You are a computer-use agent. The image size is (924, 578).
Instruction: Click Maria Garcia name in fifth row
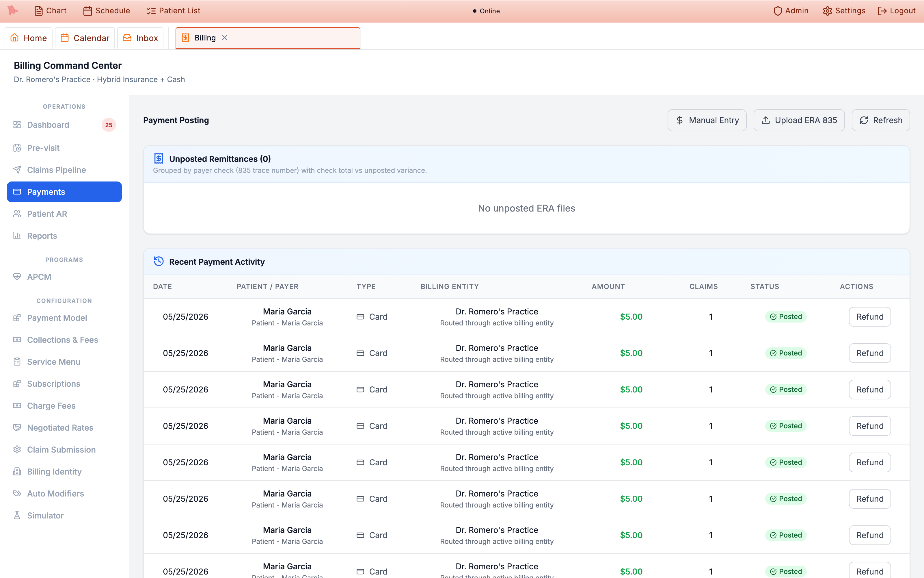click(x=287, y=457)
